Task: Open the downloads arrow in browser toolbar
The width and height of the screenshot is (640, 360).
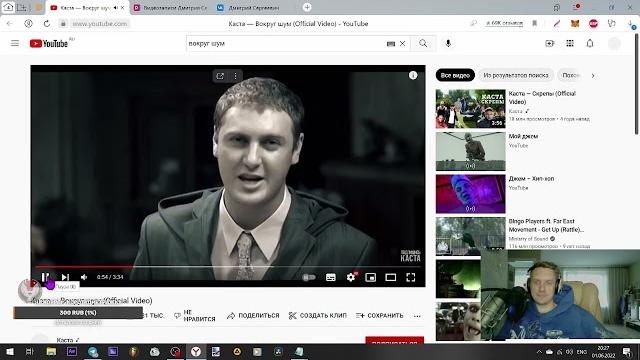Action: [631, 24]
